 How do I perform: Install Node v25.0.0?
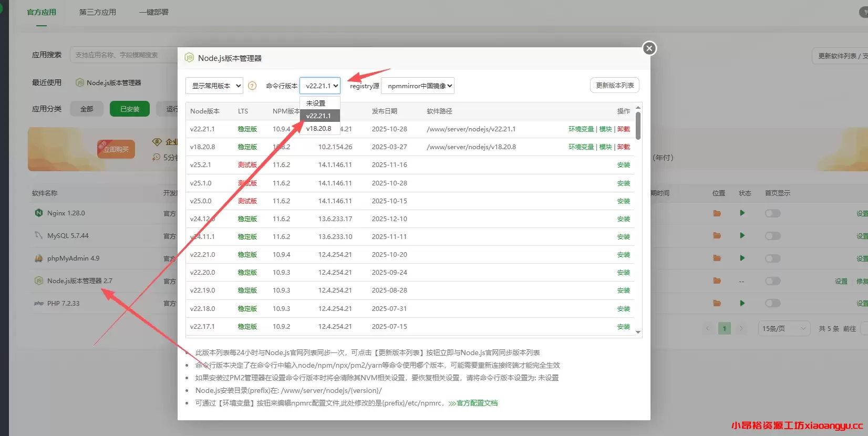[624, 201]
